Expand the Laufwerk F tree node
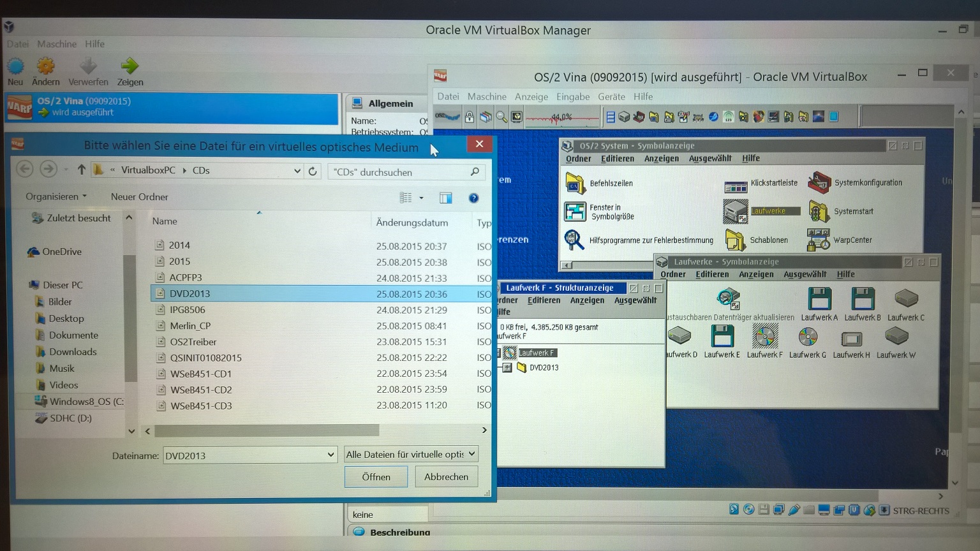This screenshot has height=551, width=980. (x=500, y=352)
